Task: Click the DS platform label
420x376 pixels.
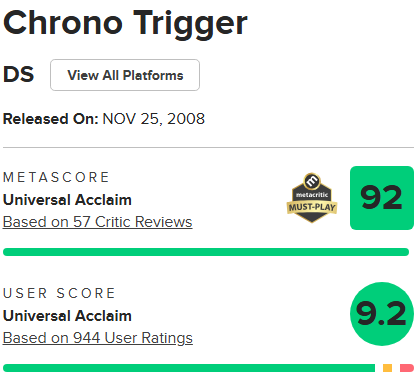Action: tap(19, 75)
